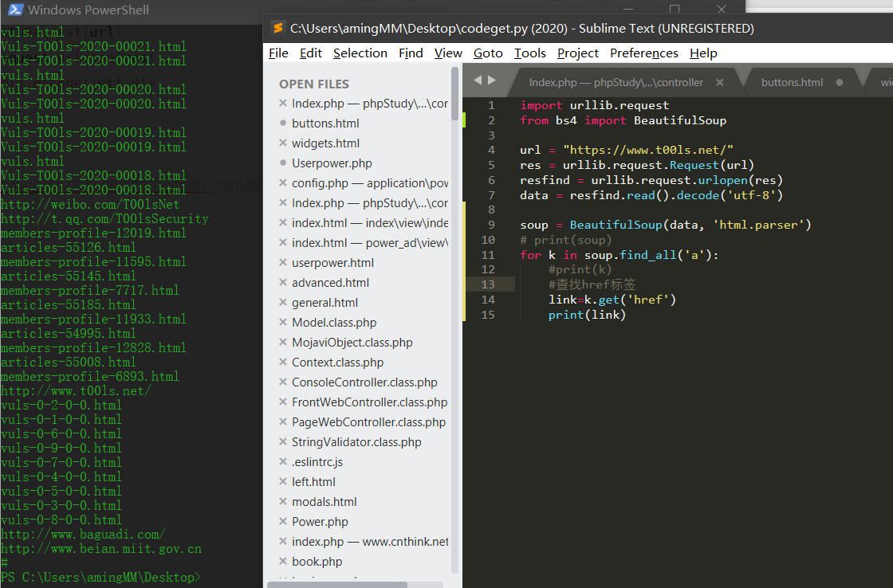Viewport: 893px width, 588px height.
Task: Click the url string on line 4
Action: pyautogui.click(x=648, y=150)
